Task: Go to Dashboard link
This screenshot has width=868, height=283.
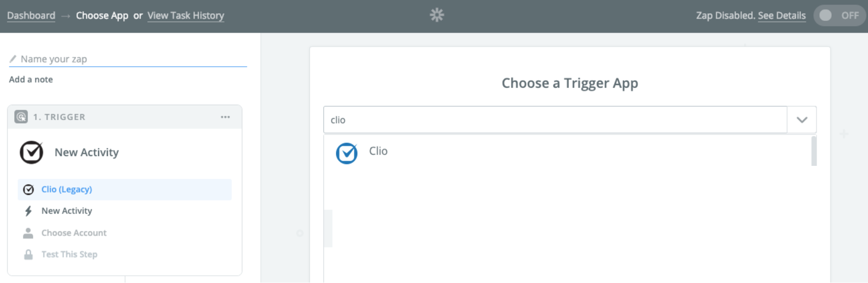Action: (31, 15)
